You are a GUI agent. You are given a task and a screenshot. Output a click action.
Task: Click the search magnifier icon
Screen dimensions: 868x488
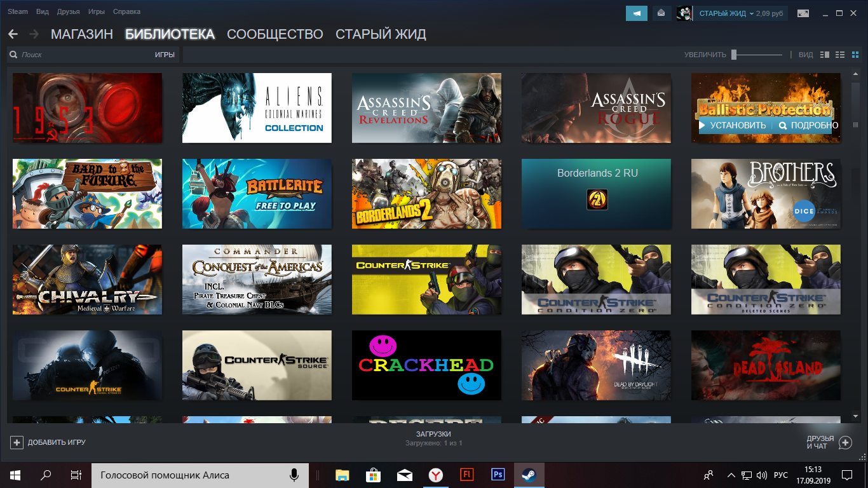click(13, 55)
